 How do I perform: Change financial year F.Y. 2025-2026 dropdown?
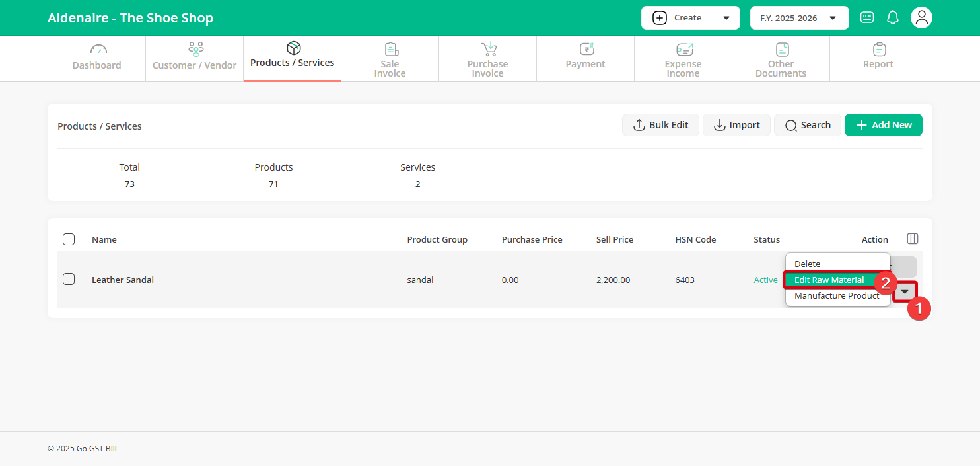tap(799, 18)
